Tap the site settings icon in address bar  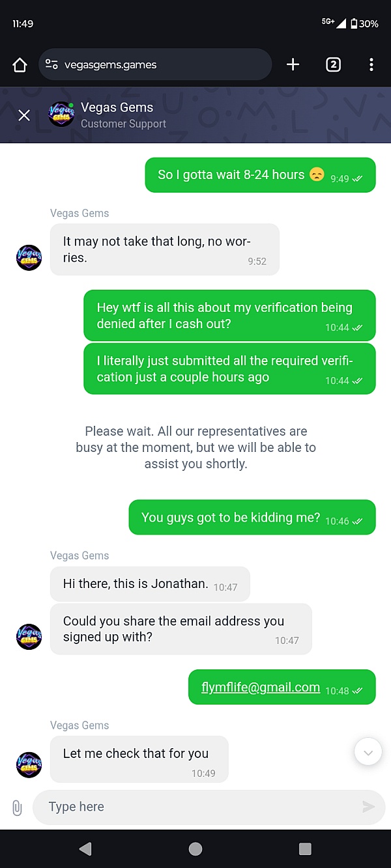coord(52,64)
